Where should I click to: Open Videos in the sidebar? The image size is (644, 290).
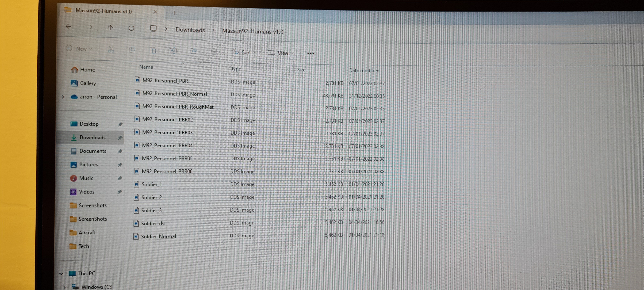tap(82, 191)
